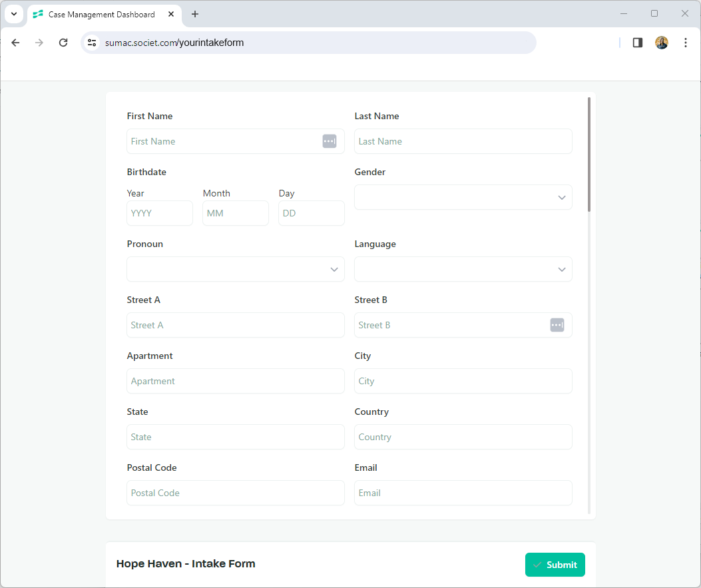
Task: Click the Country field
Action: (463, 437)
